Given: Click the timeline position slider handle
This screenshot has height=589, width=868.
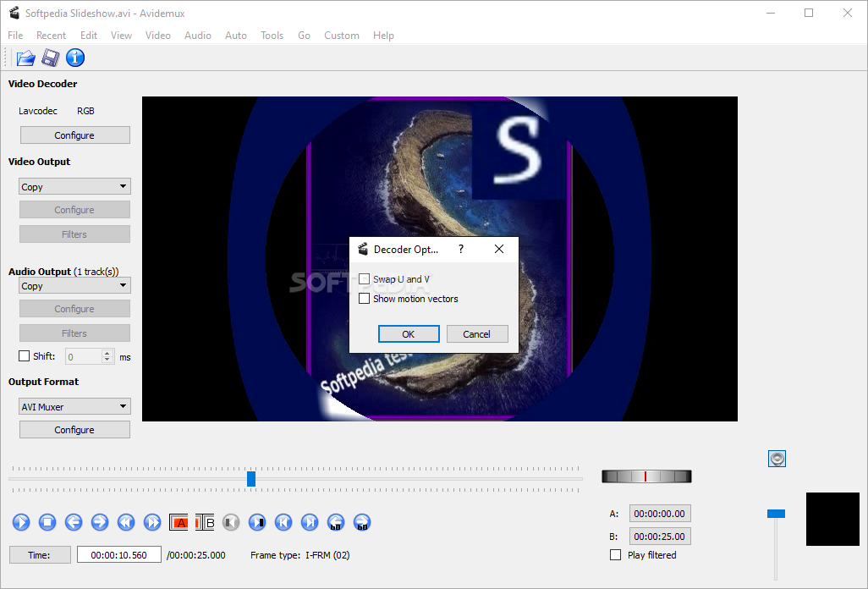Looking at the screenshot, I should pos(251,479).
